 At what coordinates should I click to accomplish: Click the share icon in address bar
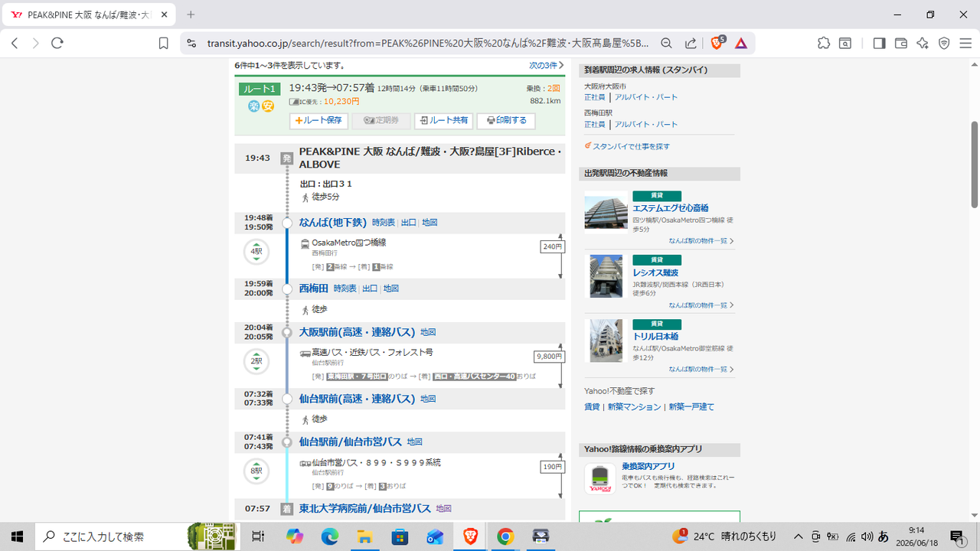pos(691,44)
